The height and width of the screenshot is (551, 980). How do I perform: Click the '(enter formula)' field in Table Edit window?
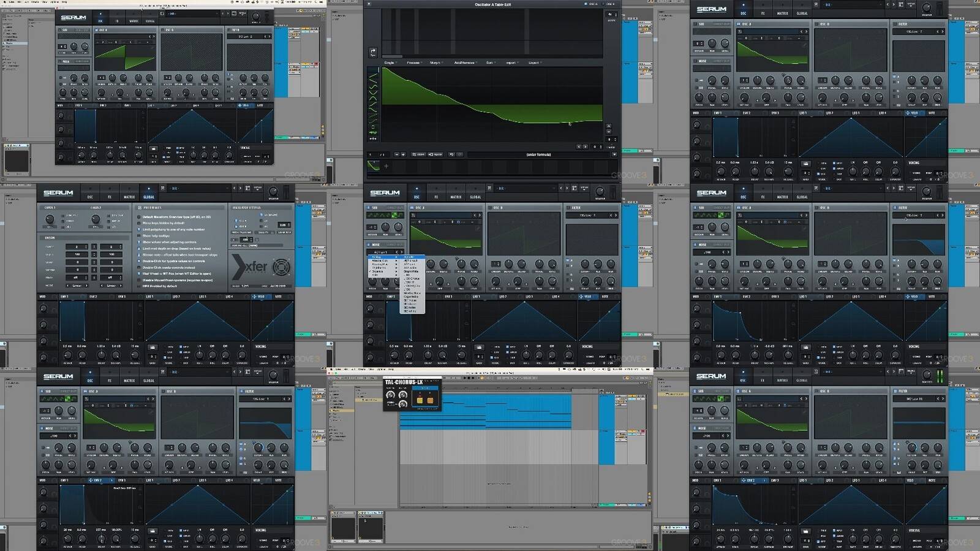(538, 154)
